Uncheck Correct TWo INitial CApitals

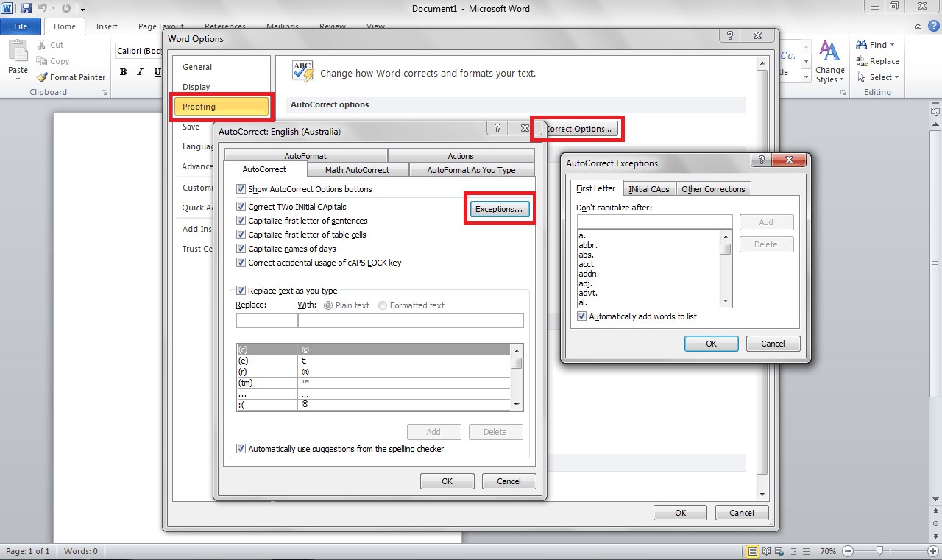point(241,207)
